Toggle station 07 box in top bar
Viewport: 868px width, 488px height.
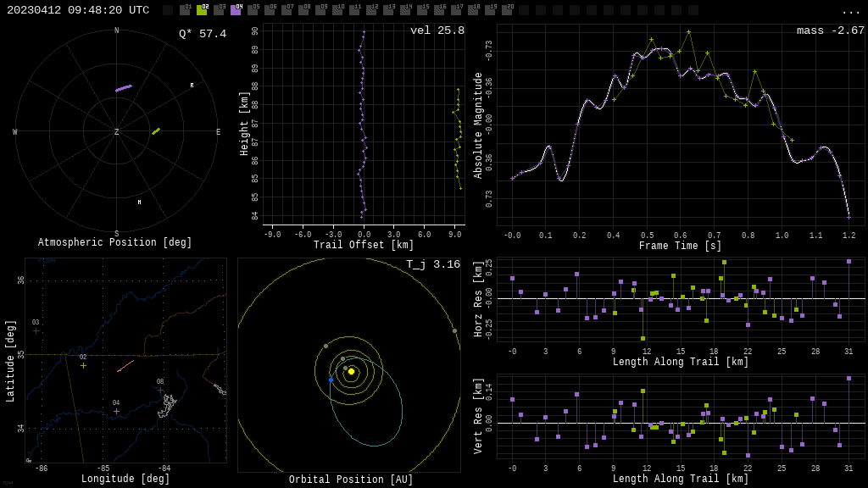point(287,10)
